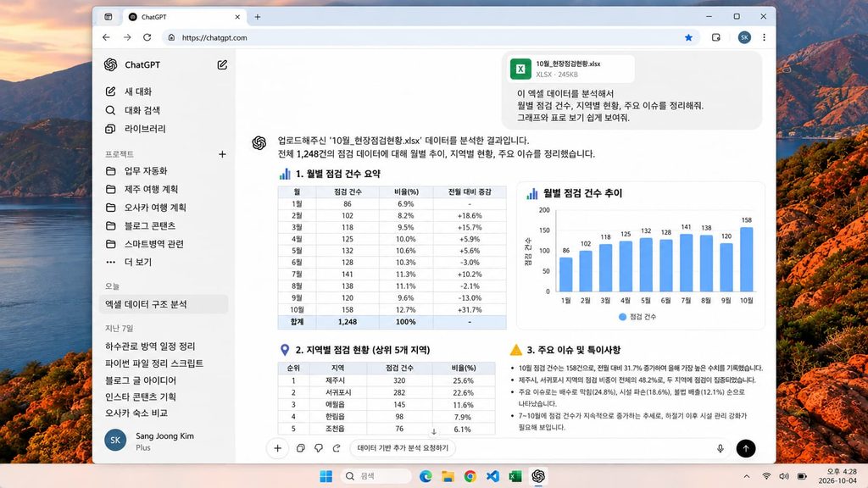
Task: Close the ChatGPT browser tab
Action: click(237, 17)
